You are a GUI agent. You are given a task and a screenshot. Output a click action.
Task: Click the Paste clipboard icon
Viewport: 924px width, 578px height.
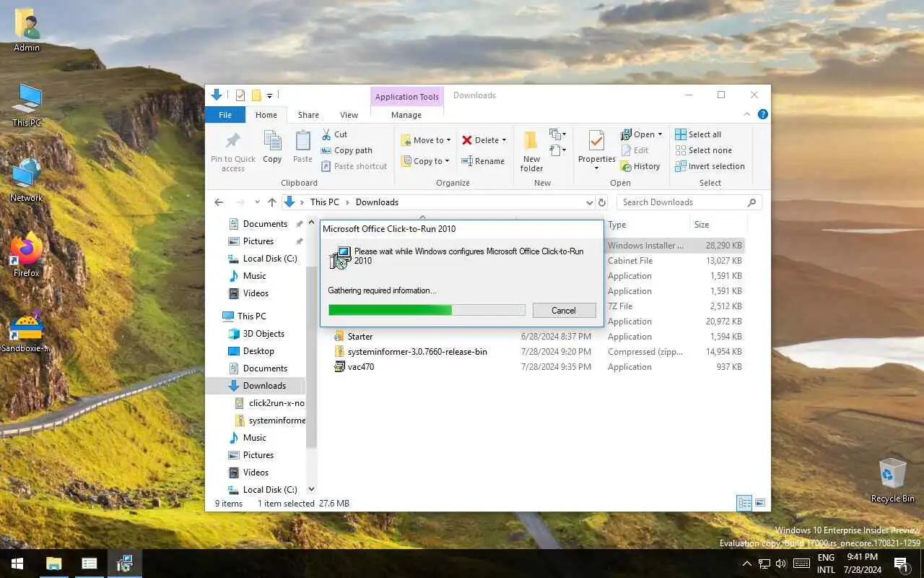tap(302, 141)
